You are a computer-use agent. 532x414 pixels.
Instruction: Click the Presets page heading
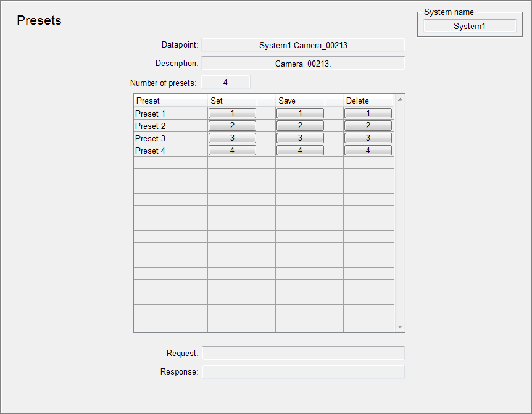click(x=39, y=20)
